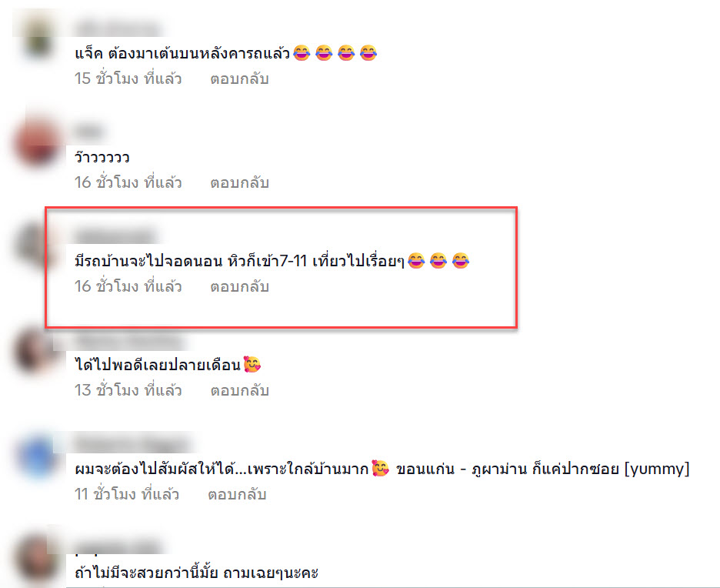
Task: Click the 11 hours ago timestamp
Action: coord(127,494)
